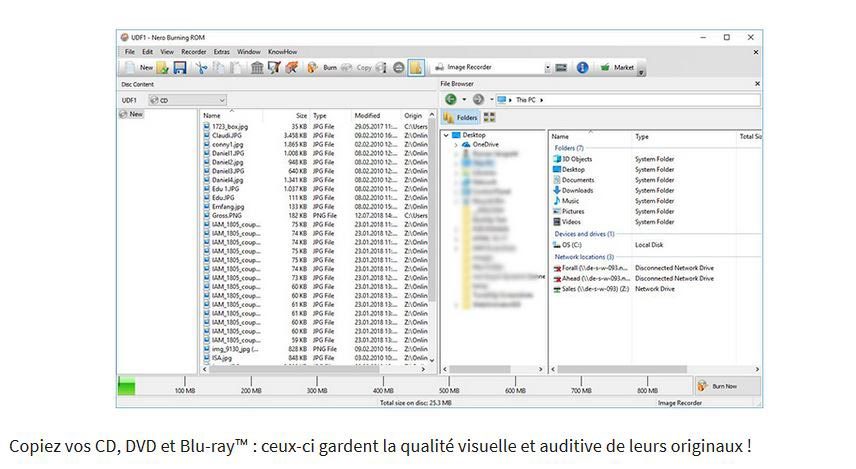Open back-history dropdown arrow
This screenshot has width=856, height=469.
(x=464, y=99)
